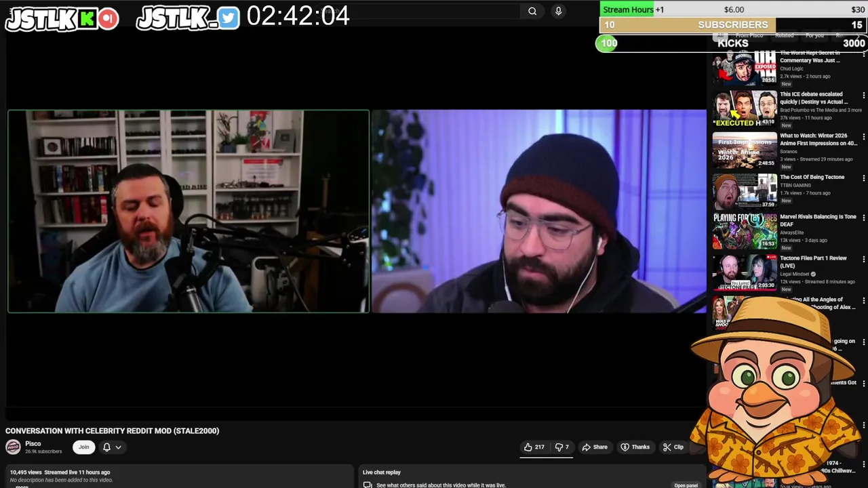
Task: Click '13k views · 3 days ago' metadata
Action: click(804, 240)
